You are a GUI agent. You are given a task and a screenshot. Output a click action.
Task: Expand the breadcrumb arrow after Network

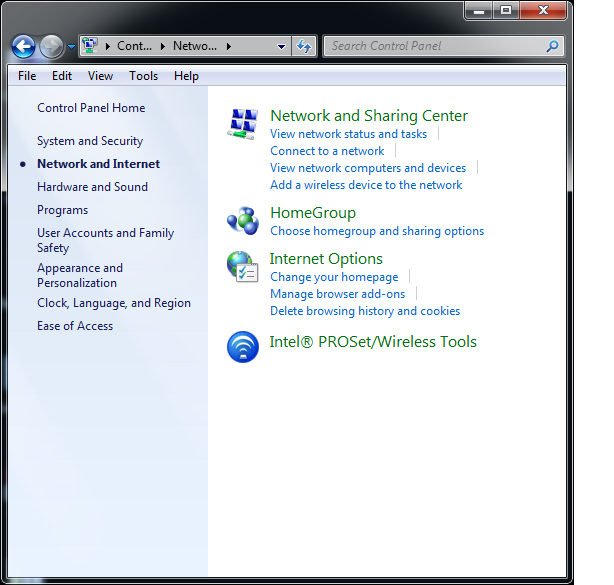229,46
